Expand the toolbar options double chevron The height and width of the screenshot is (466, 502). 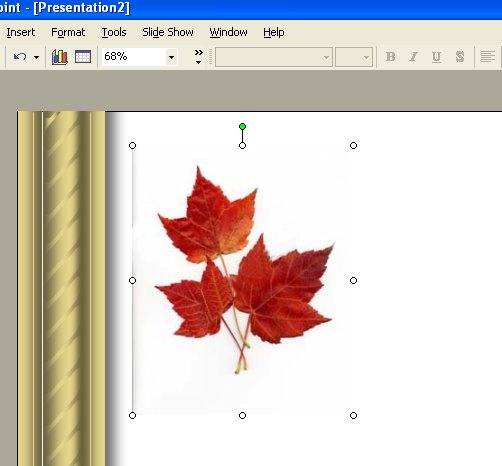coord(199,57)
